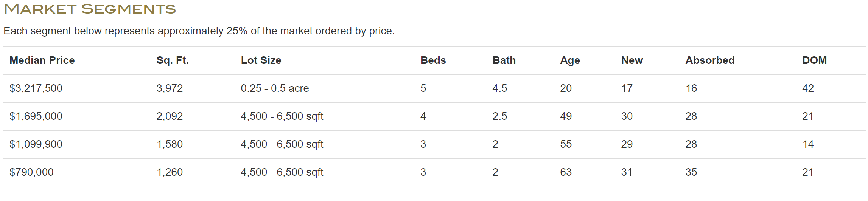
Task: Click the Market Segments heading
Action: (x=90, y=9)
